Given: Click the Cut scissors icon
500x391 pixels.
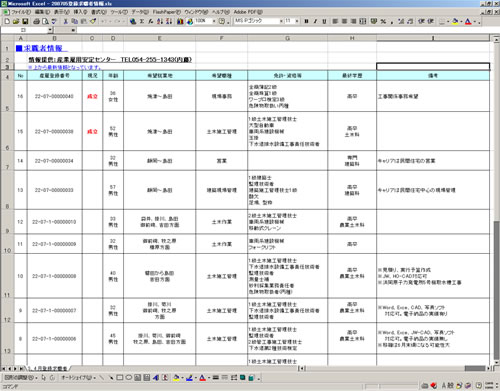Looking at the screenshot, I should tap(66, 21).
